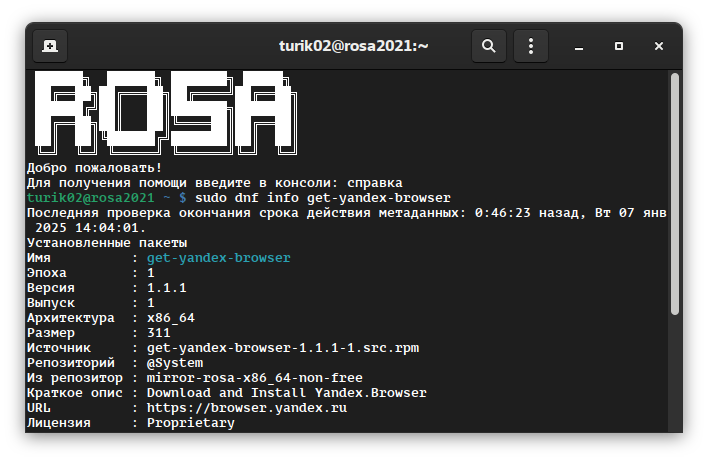Screen dimensions: 708x461
Task: Click the license value Proprietary
Action: [x=191, y=423]
